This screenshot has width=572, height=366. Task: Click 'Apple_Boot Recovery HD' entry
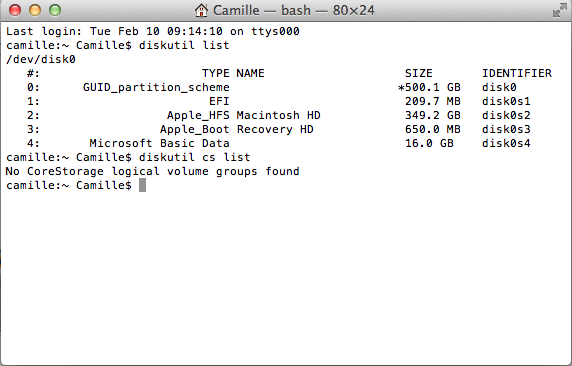236,129
